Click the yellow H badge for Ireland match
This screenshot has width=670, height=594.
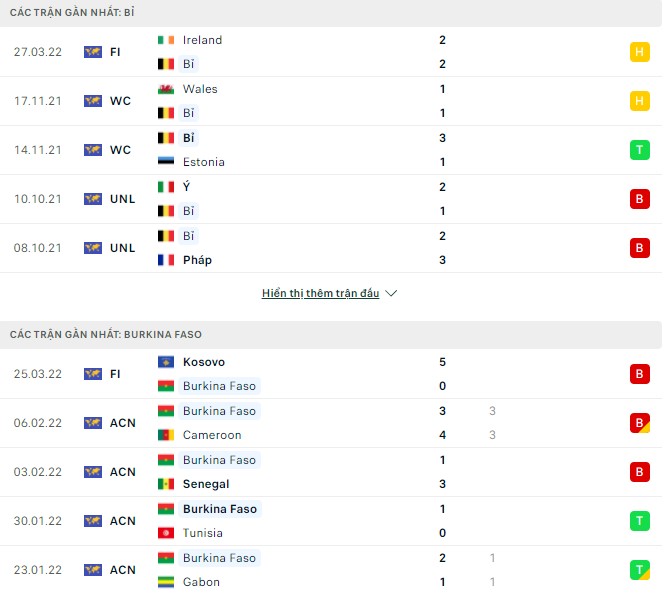(639, 52)
